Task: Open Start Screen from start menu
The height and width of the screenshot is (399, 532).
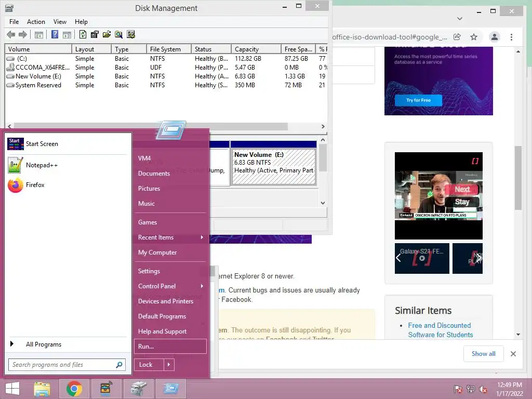Action: coord(33,144)
